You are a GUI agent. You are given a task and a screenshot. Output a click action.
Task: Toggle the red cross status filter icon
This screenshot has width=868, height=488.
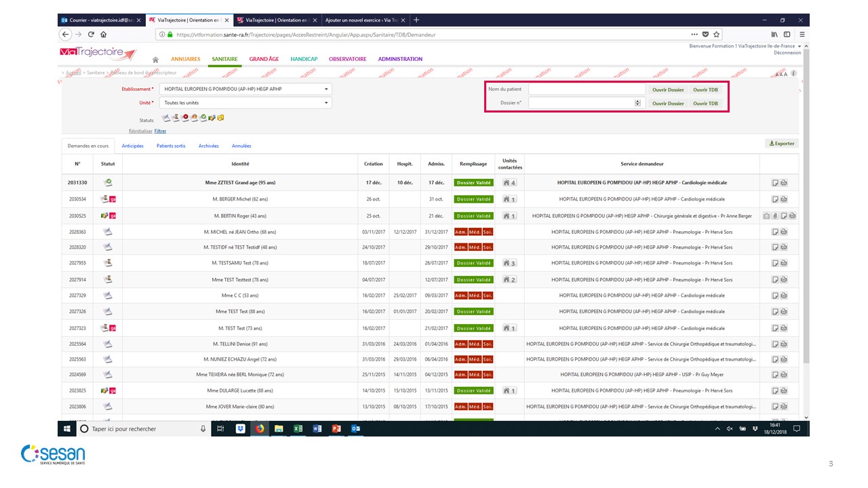tap(184, 118)
